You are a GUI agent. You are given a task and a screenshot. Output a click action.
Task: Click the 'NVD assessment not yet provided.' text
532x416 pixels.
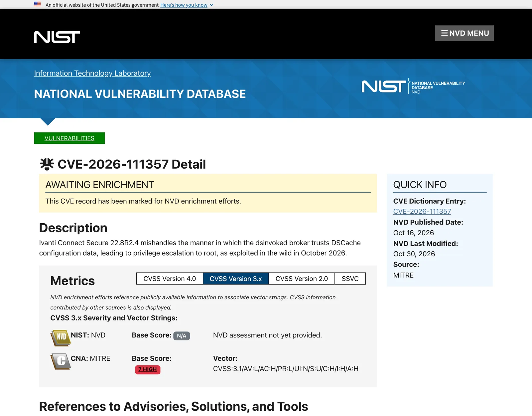(268, 335)
